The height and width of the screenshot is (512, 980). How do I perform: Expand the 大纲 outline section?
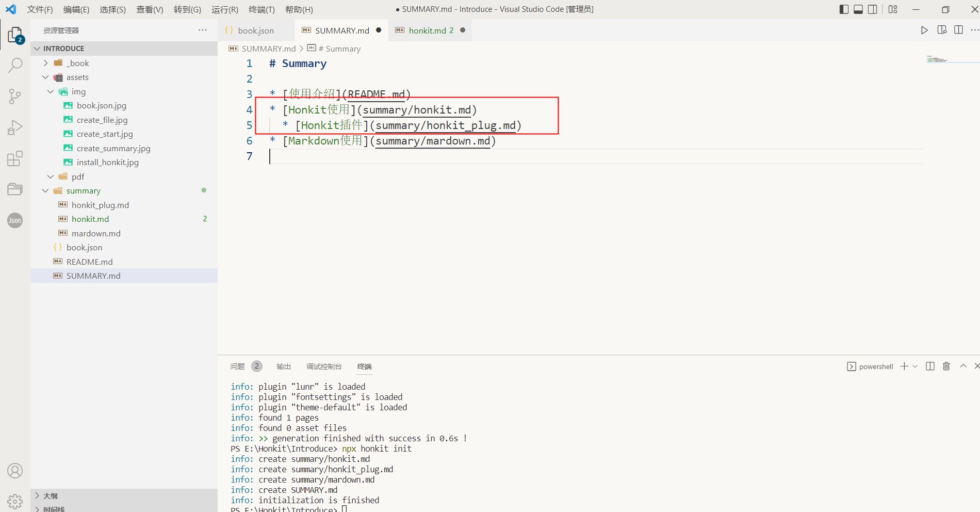[124, 495]
